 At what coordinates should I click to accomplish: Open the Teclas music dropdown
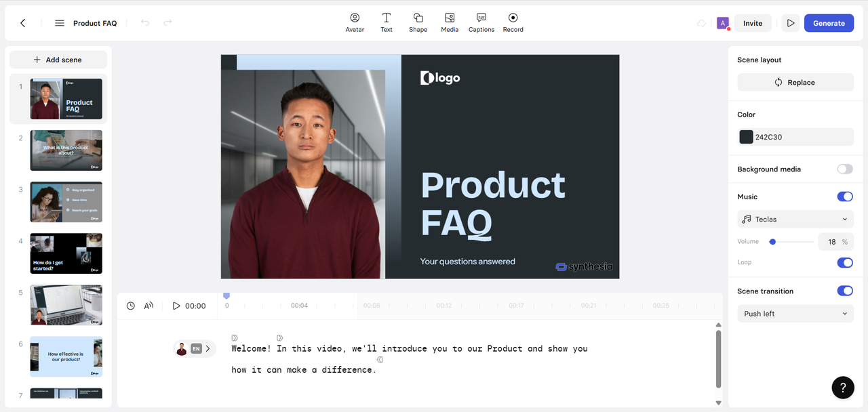[795, 219]
